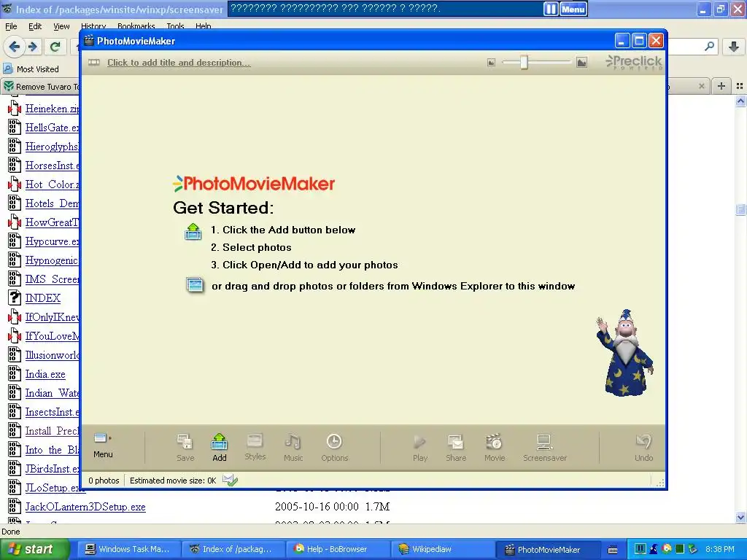Open the PhotoMovieMaker Menu button
This screenshot has height=560, width=747.
pos(103,446)
